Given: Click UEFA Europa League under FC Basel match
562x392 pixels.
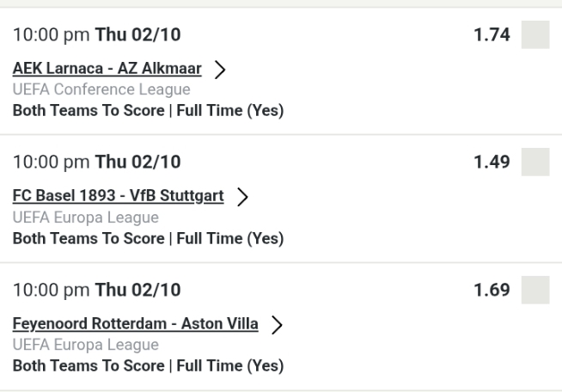Looking at the screenshot, I should [85, 217].
